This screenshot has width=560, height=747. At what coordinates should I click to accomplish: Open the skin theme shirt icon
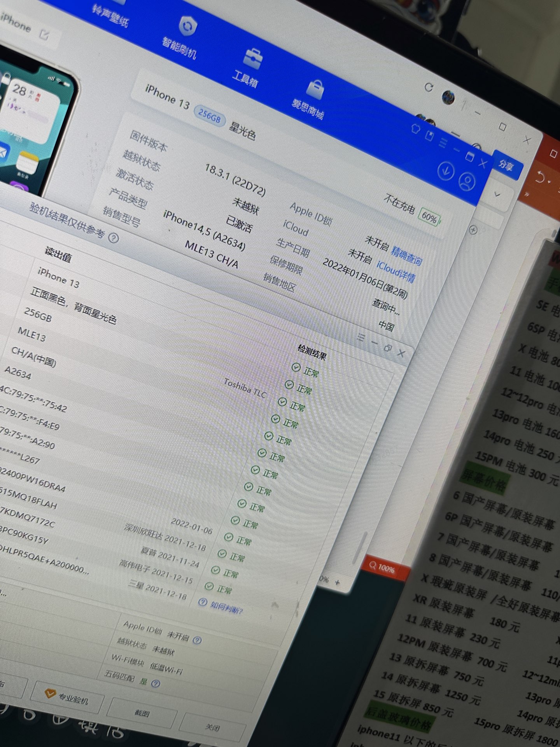pos(416,128)
